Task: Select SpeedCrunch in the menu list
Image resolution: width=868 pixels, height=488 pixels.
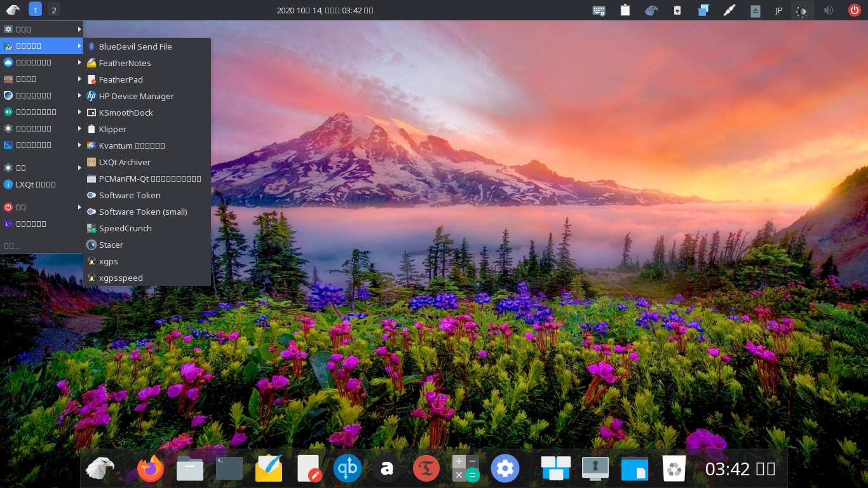Action: click(x=125, y=228)
